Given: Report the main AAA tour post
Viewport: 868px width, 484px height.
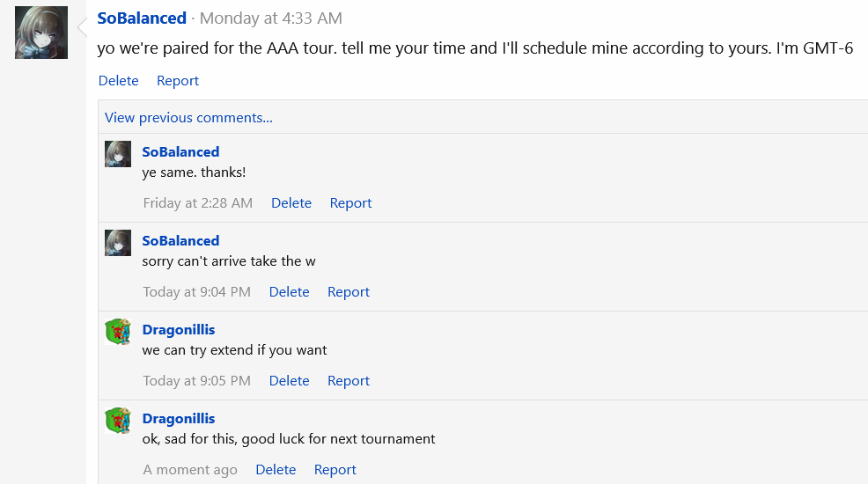Looking at the screenshot, I should coord(178,81).
